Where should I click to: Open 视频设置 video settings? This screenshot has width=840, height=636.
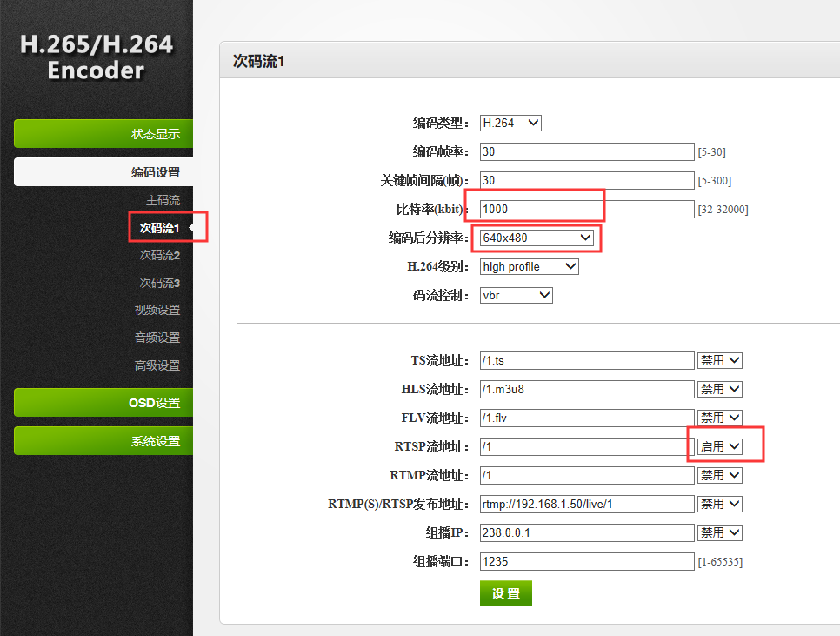pyautogui.click(x=157, y=310)
